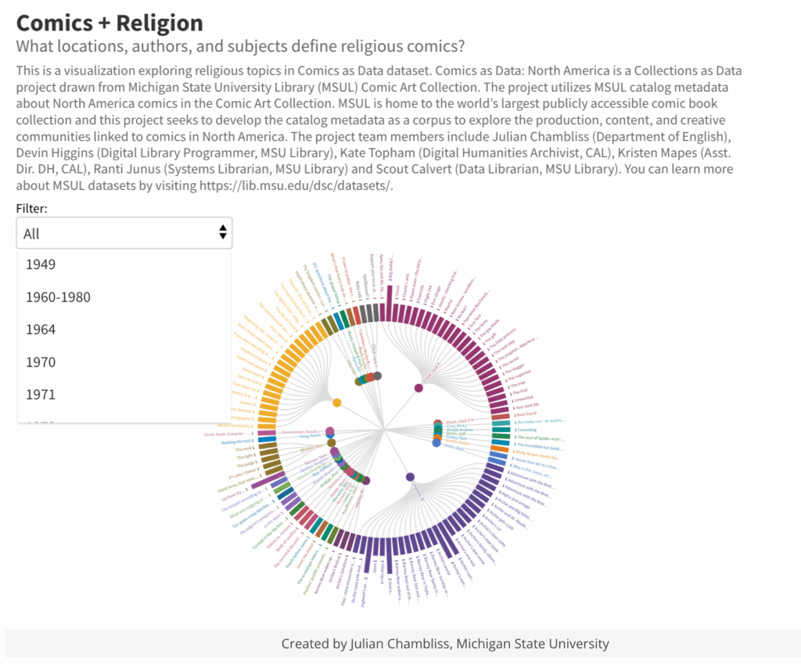Choose the 1970 filter option
This screenshot has height=672, width=801.
tap(41, 362)
